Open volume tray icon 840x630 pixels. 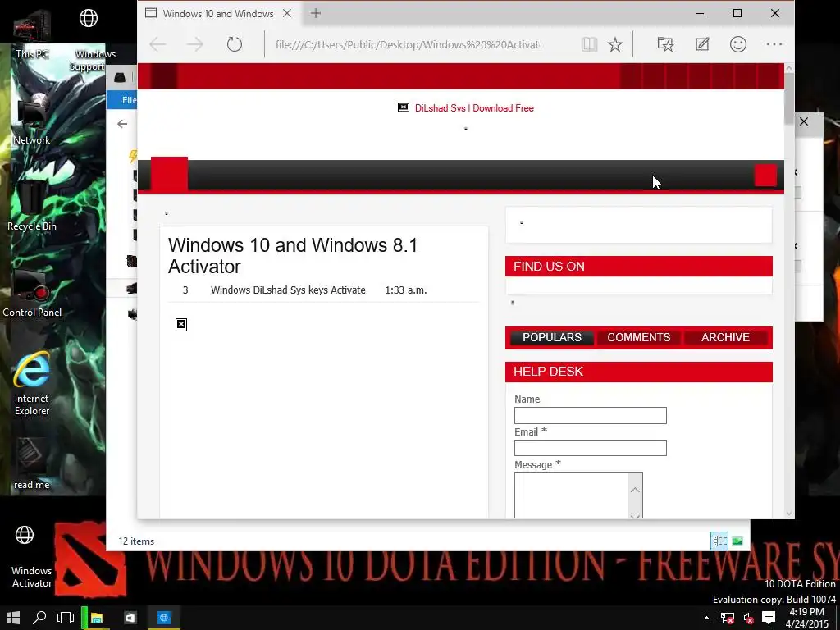point(748,619)
